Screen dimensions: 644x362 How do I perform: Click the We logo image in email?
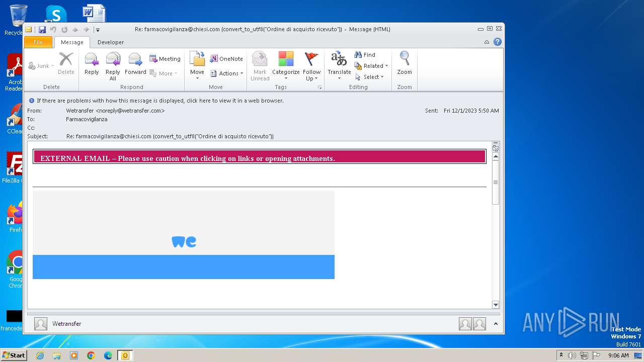(x=184, y=242)
